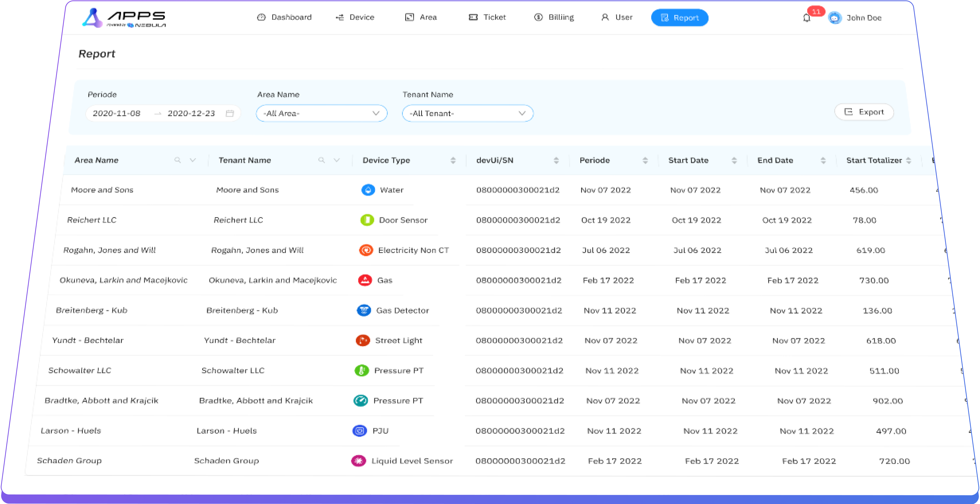Click start totalizer value 78.00

pos(864,220)
